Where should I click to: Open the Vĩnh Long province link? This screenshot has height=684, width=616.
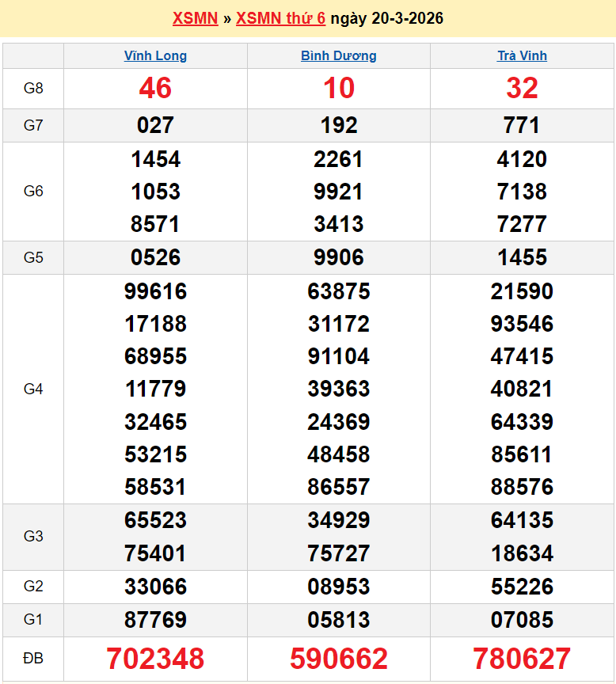click(x=155, y=56)
